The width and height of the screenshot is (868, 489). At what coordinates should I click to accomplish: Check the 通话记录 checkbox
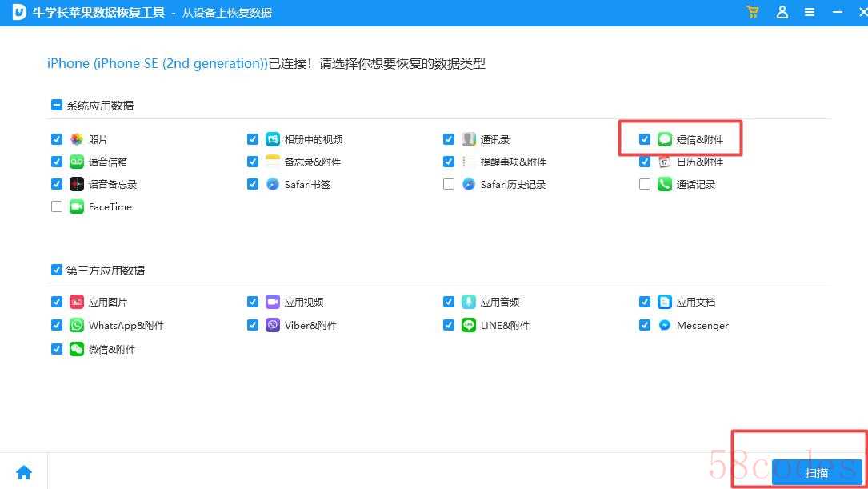pos(644,184)
